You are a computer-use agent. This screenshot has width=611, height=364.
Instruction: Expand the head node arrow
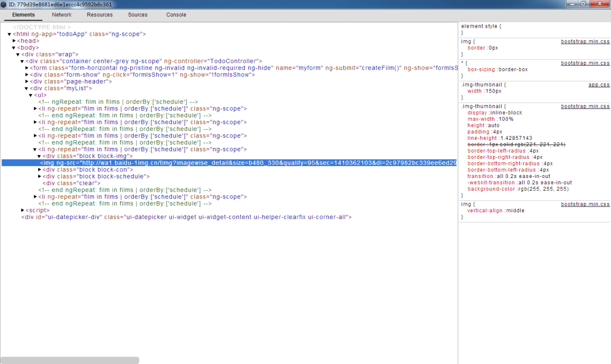click(14, 41)
